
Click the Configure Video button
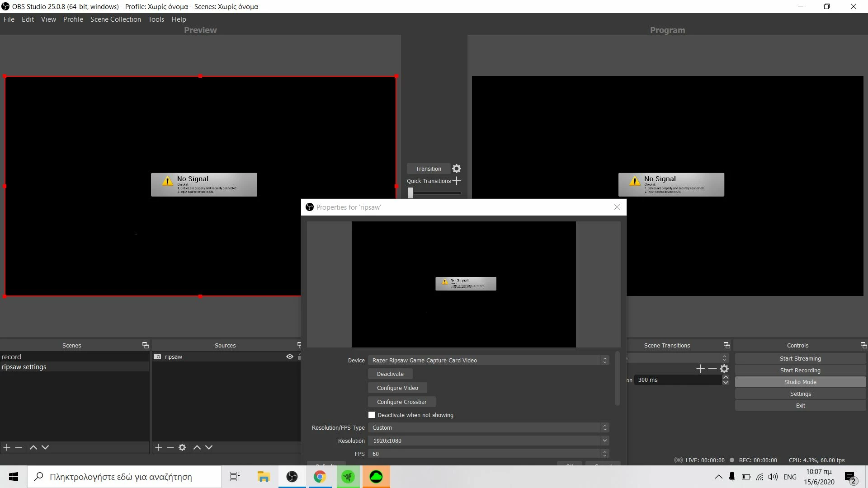click(397, 388)
